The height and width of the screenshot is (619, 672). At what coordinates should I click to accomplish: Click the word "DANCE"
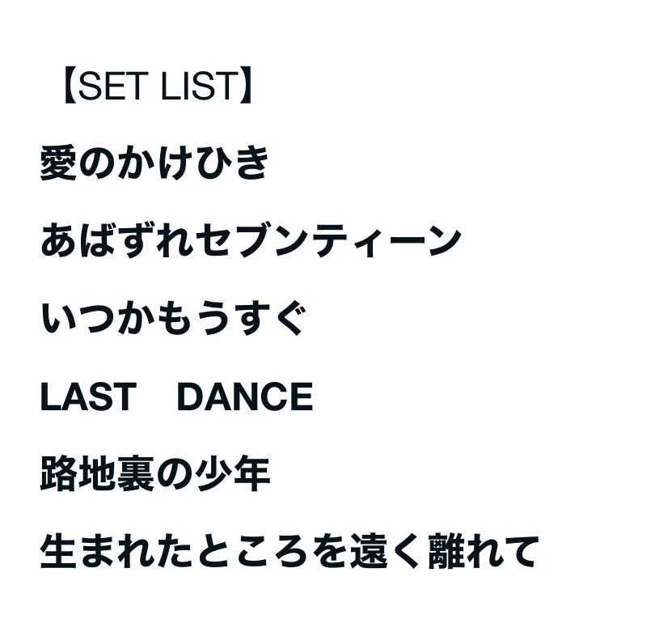coord(244,397)
